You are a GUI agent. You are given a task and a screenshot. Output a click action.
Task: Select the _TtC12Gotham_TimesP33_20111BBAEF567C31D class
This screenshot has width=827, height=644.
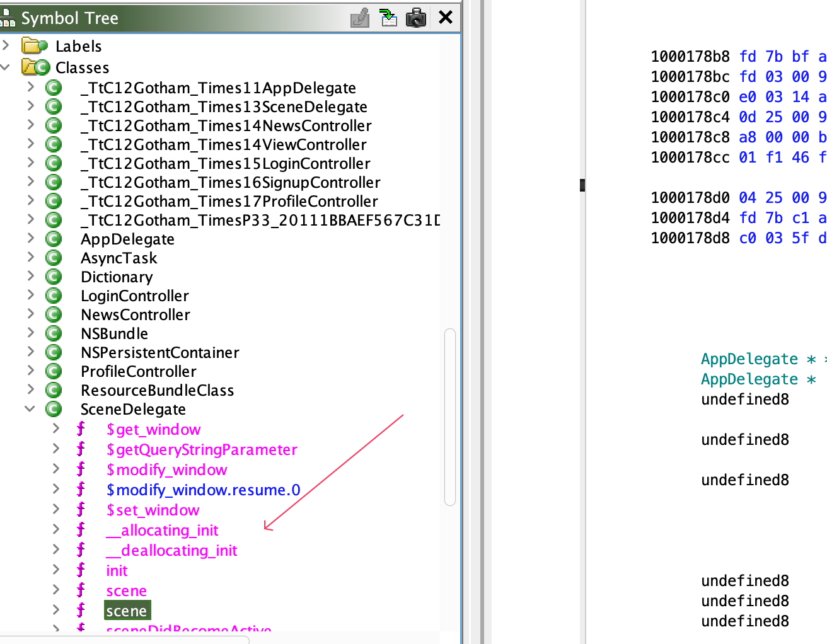click(x=260, y=221)
